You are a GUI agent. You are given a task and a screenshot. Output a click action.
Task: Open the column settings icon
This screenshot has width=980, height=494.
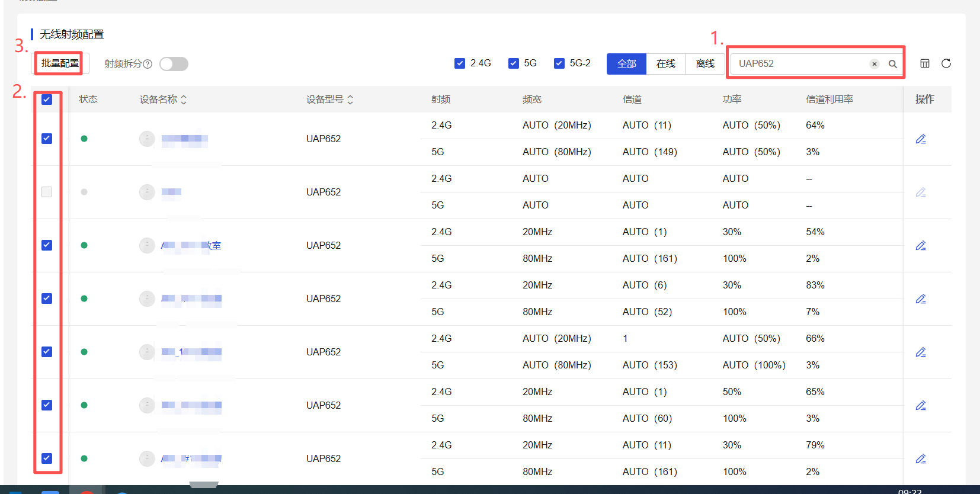point(924,63)
